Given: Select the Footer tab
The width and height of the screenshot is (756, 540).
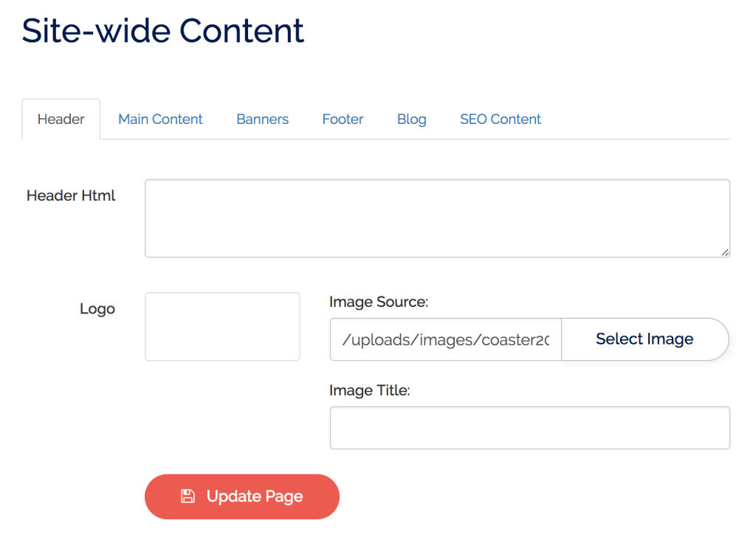Looking at the screenshot, I should (343, 119).
